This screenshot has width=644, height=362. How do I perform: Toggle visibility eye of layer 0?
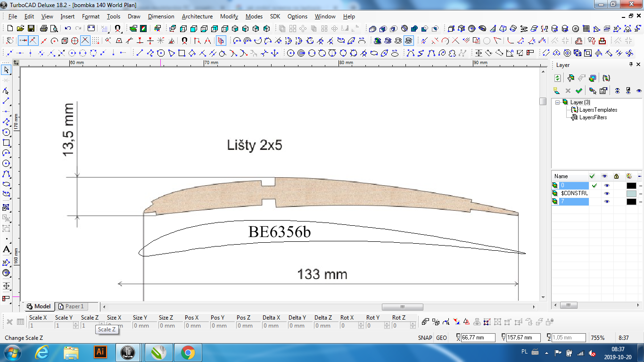click(x=606, y=186)
